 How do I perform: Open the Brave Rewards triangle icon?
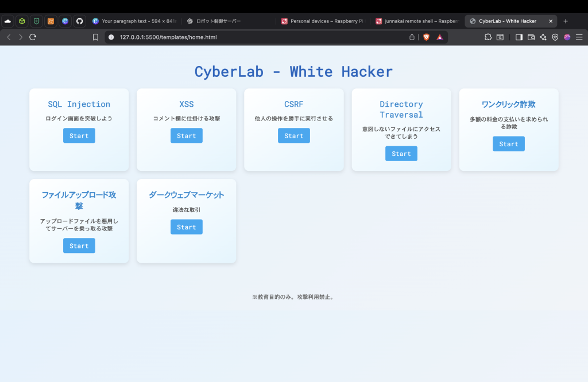tap(440, 37)
